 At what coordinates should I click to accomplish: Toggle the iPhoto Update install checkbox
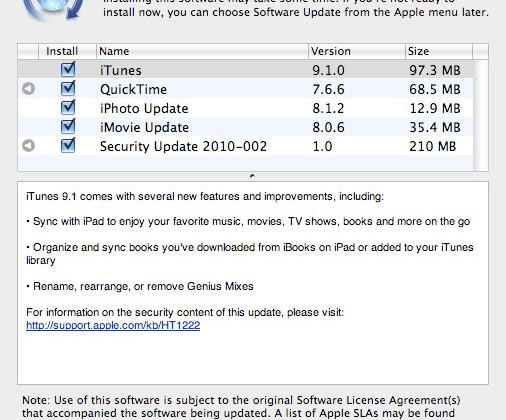(x=68, y=107)
